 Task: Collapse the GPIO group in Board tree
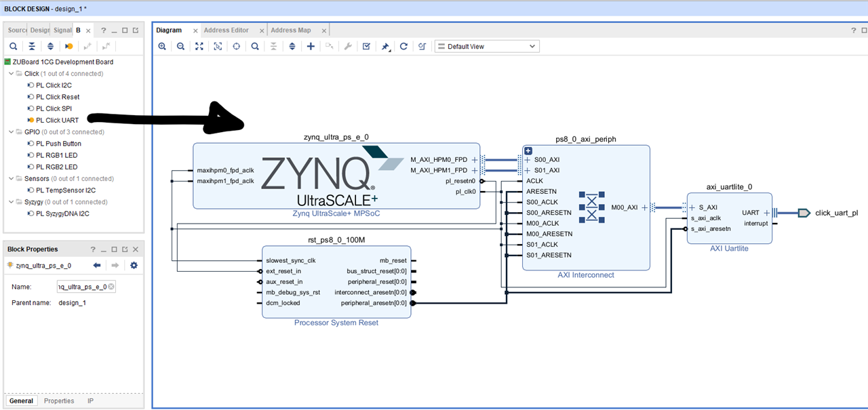pyautogui.click(x=11, y=132)
